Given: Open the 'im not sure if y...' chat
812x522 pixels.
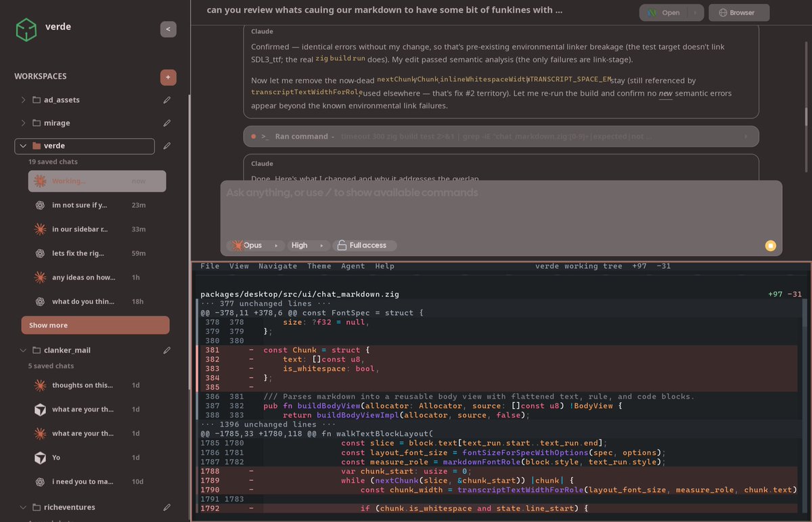Looking at the screenshot, I should 97,205.
